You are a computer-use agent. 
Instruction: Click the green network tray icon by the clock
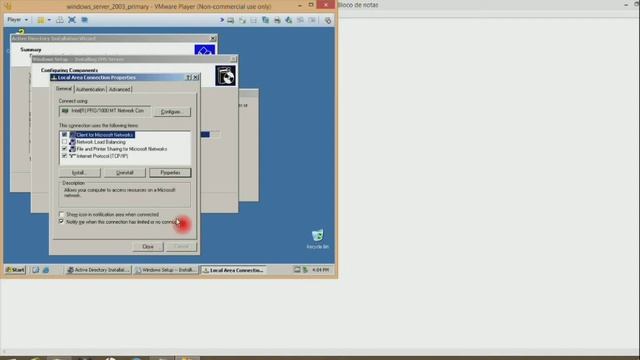(x=305, y=270)
